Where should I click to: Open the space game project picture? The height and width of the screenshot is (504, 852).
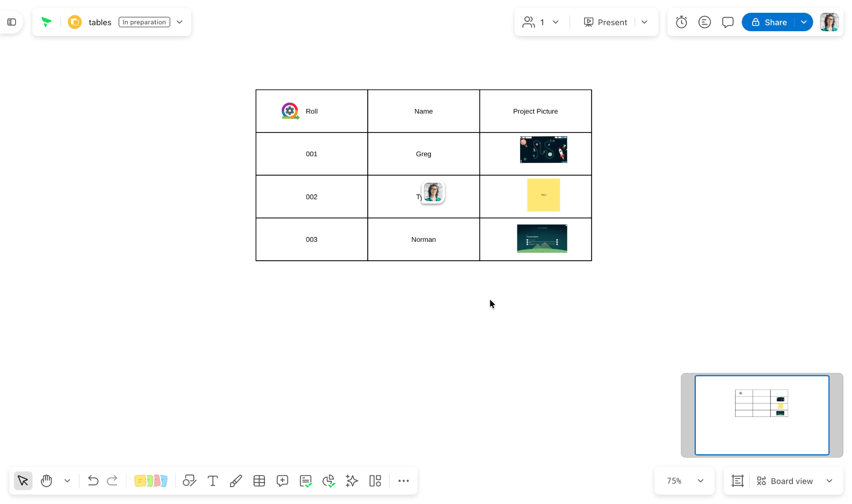pos(543,150)
